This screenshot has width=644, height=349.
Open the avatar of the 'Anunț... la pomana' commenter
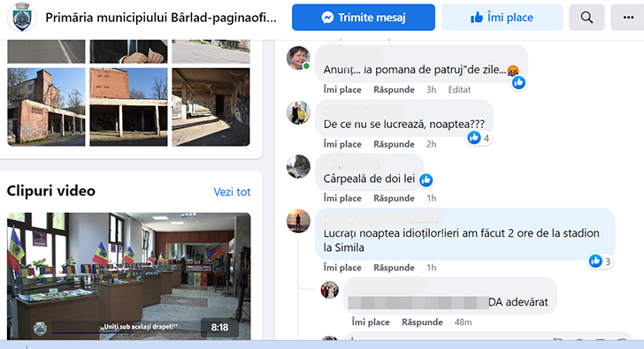point(298,57)
